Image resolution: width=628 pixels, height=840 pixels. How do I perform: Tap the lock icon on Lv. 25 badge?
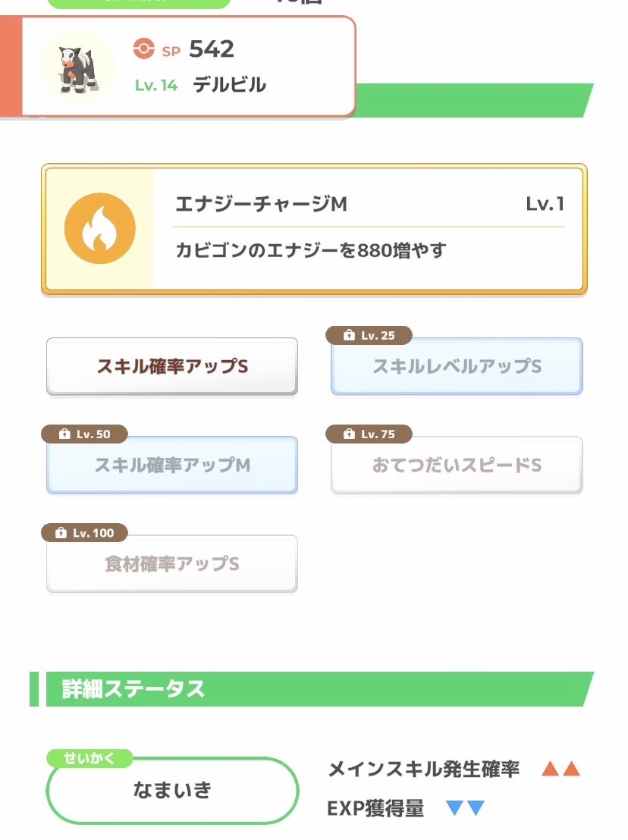(349, 335)
